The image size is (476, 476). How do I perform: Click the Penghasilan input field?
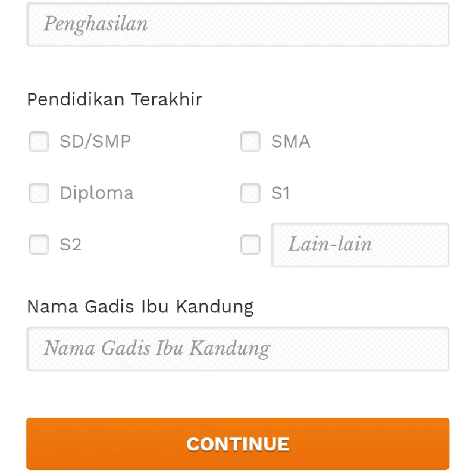[x=238, y=24]
